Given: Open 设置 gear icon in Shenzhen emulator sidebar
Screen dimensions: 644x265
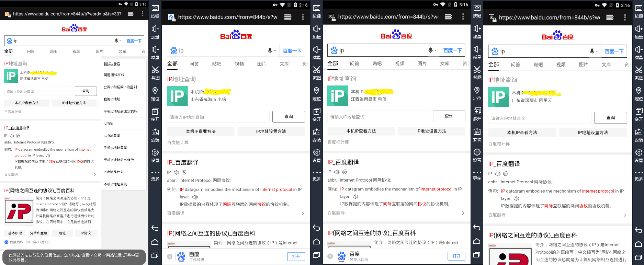Looking at the screenshot, I should click(x=639, y=152).
